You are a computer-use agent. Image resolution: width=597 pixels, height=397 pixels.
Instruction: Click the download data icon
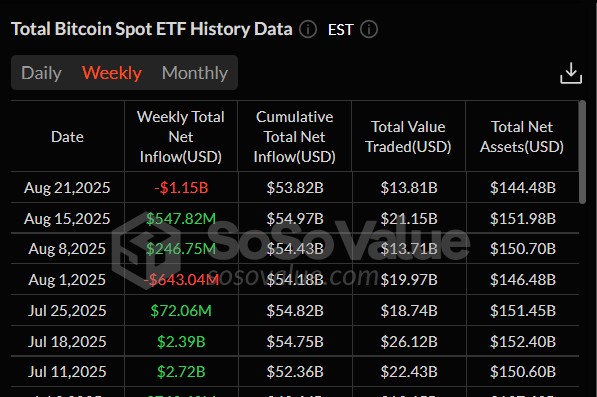[x=571, y=73]
